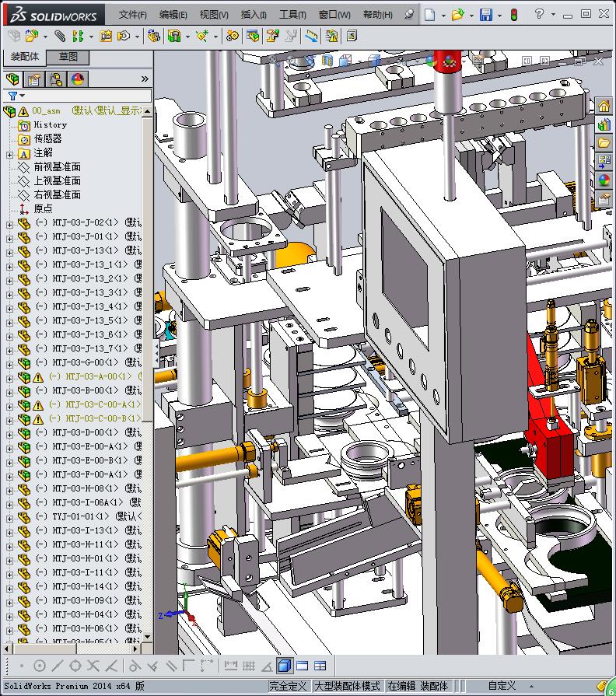616x696 pixels.
Task: Open the 编辑(E) menu
Action: pyautogui.click(x=173, y=15)
